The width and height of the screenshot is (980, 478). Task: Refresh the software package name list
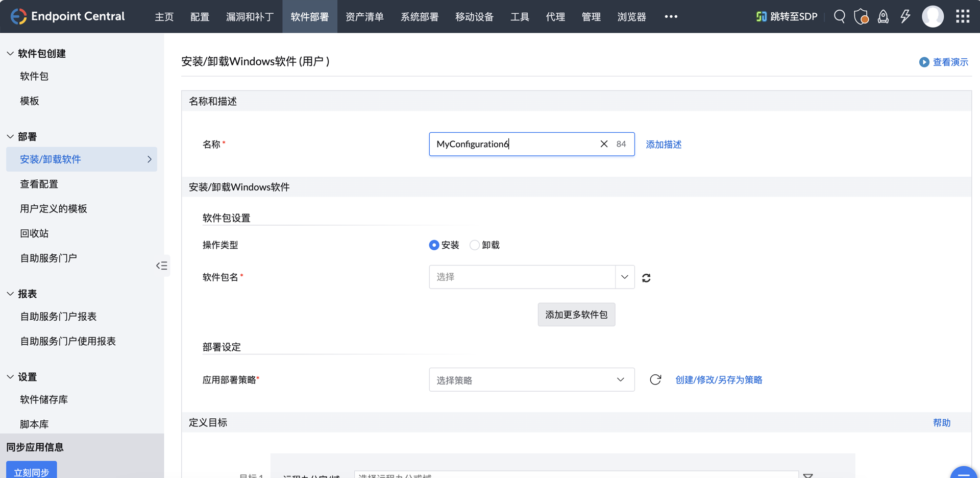coord(646,278)
